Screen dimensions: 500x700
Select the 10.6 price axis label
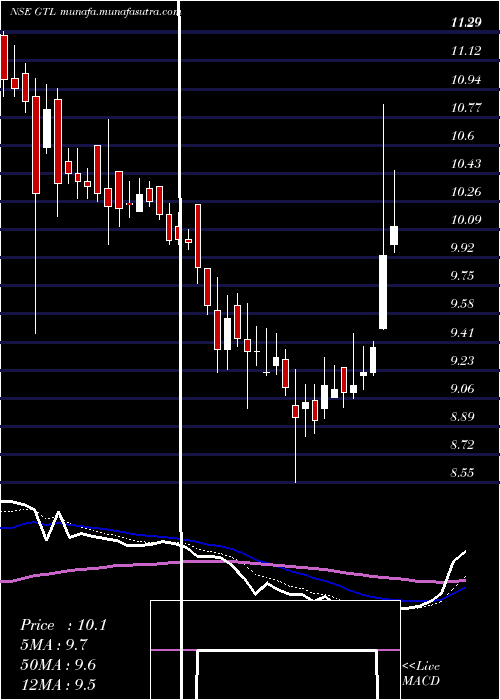point(462,136)
